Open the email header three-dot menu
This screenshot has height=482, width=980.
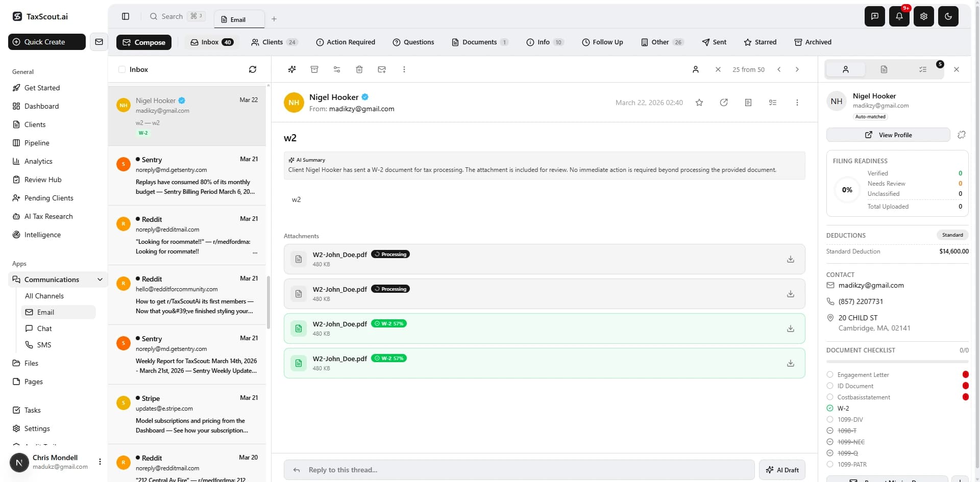click(797, 103)
